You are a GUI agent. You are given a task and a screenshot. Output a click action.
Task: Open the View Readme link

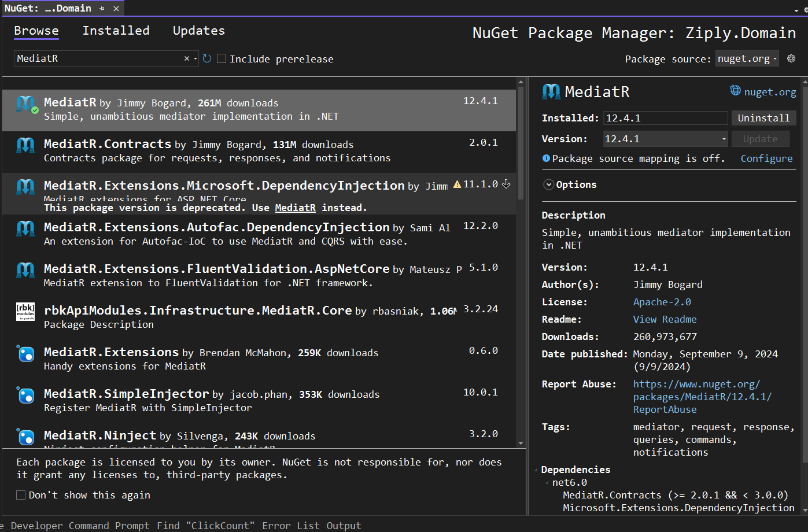point(665,319)
